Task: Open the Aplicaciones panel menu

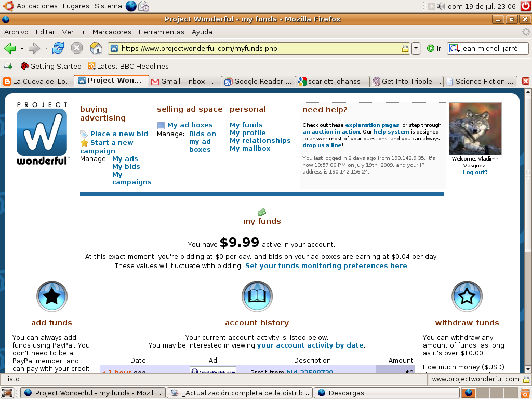Action: (37, 6)
